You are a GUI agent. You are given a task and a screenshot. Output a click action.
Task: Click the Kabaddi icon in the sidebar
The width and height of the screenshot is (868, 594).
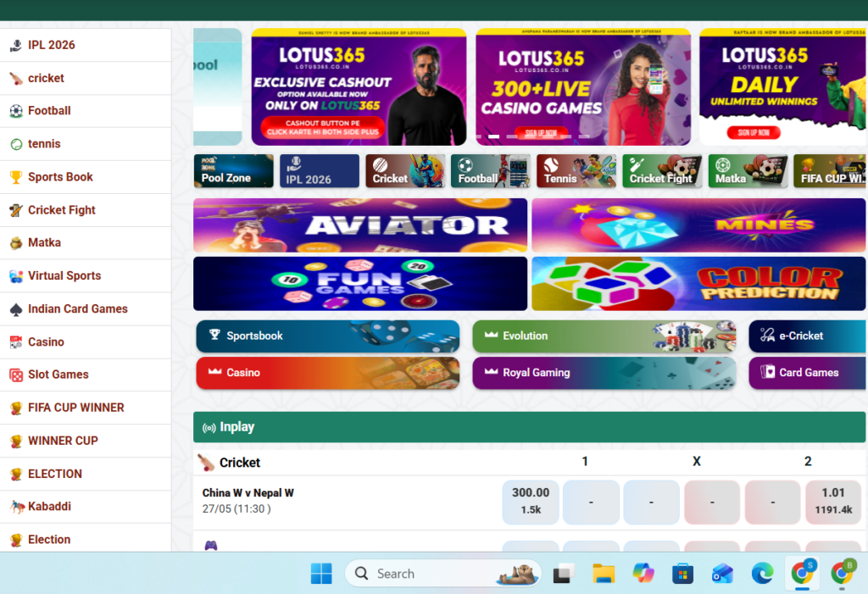pyautogui.click(x=17, y=507)
